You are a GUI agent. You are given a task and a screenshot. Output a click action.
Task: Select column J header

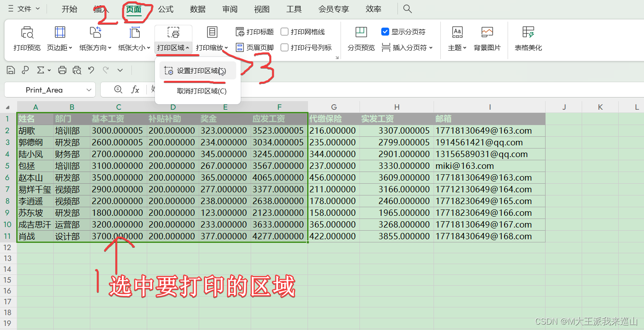pos(564,107)
